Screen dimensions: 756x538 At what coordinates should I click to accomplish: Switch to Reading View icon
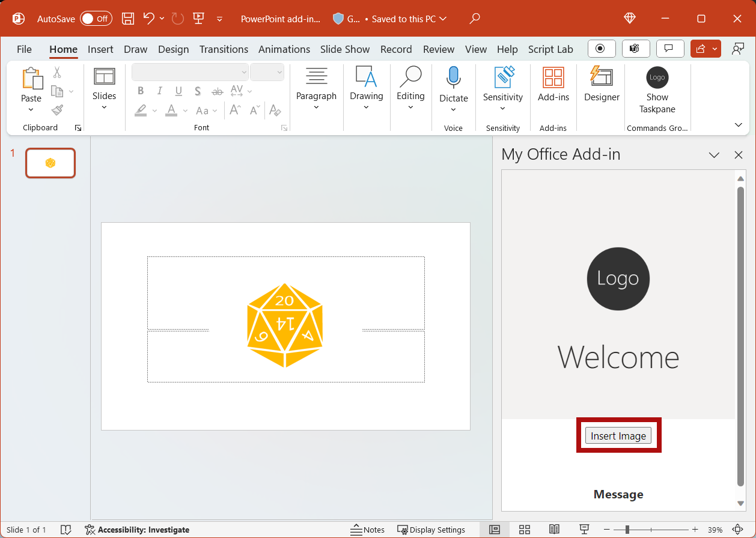coord(554,530)
